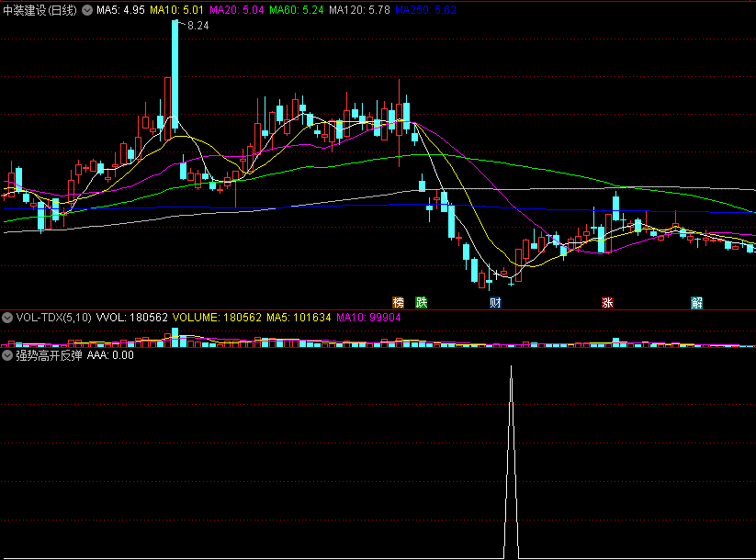Click the MA120: 5.78 label
This screenshot has width=756, height=560.
[360, 10]
